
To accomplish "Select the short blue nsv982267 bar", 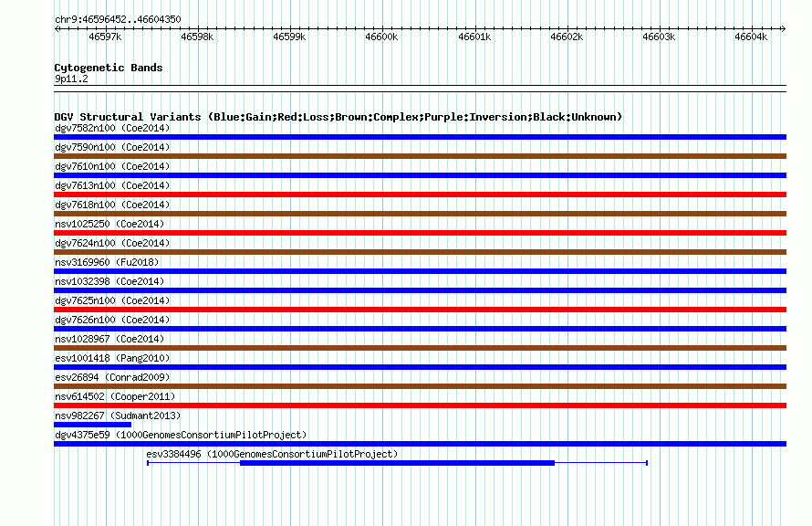I will (x=93, y=425).
